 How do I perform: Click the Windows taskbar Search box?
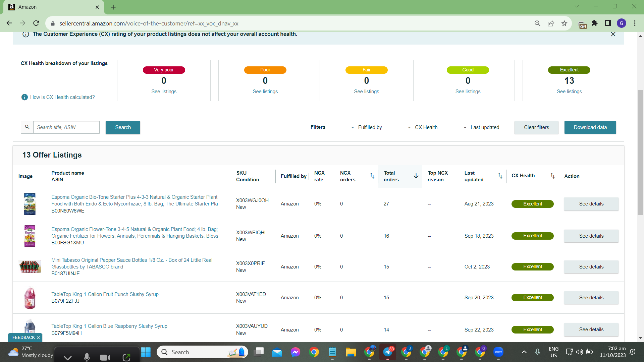click(202, 352)
